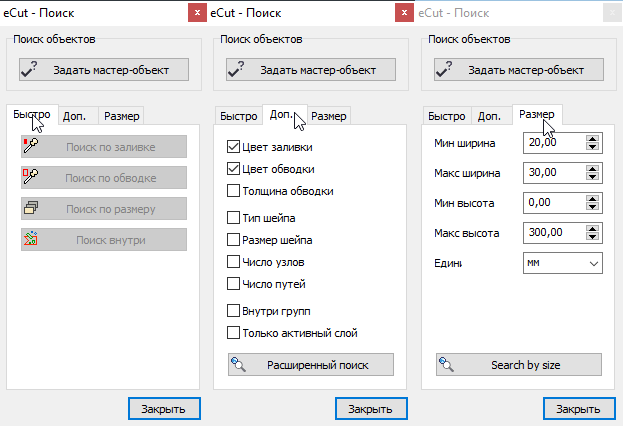This screenshot has height=426, width=623.
Task: Enable the Внутри групп checkbox
Action: click(x=233, y=311)
